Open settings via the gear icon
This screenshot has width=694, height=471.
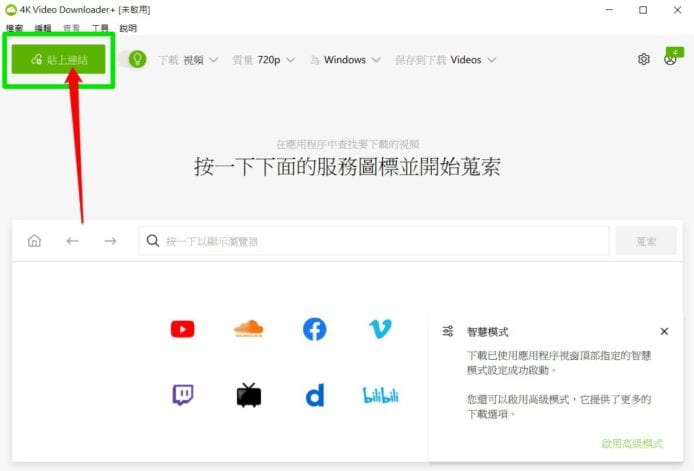point(644,59)
